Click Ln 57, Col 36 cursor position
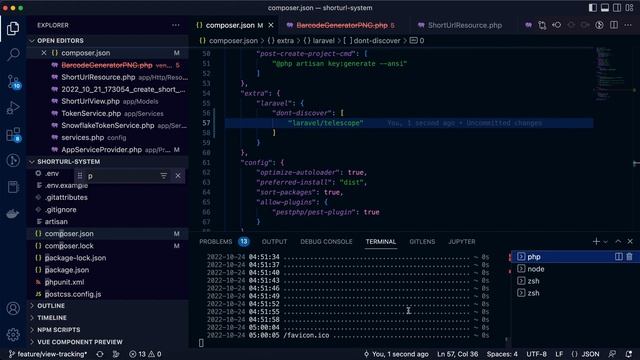The image size is (640, 360). 458,354
